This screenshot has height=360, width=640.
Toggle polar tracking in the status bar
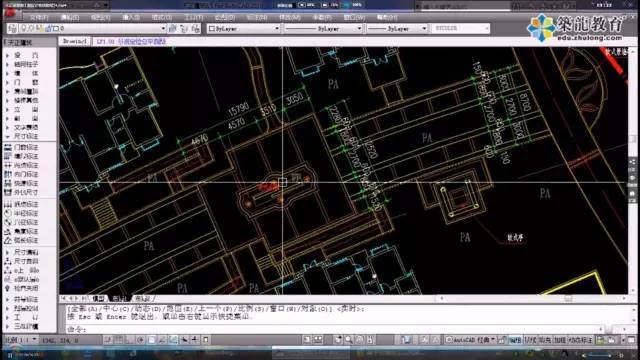pos(141,340)
